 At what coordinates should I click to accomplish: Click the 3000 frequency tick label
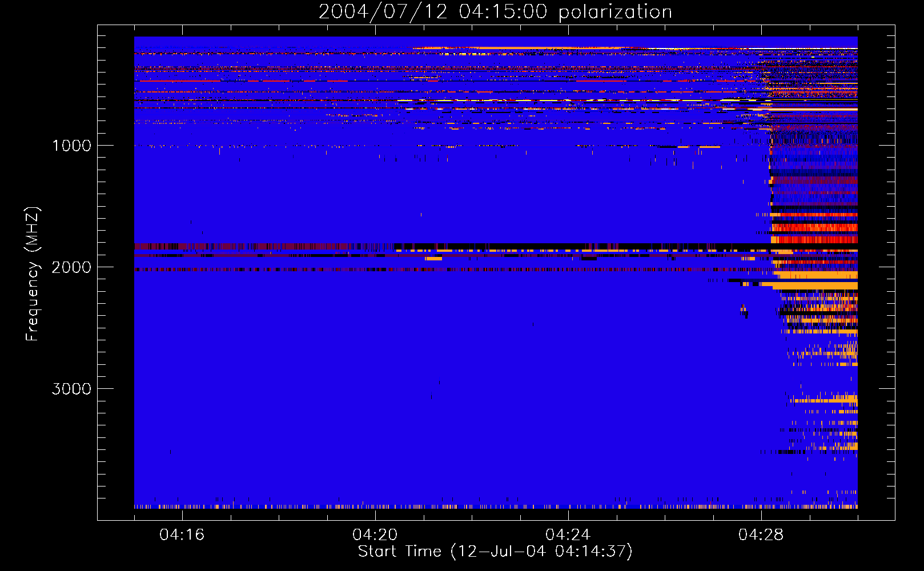coord(71,389)
